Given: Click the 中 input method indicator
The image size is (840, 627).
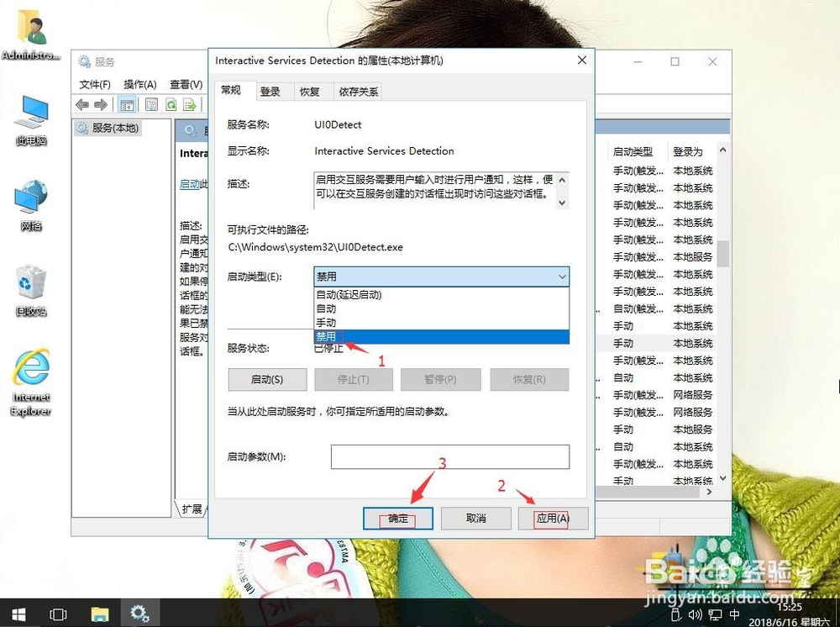Looking at the screenshot, I should pos(734,614).
